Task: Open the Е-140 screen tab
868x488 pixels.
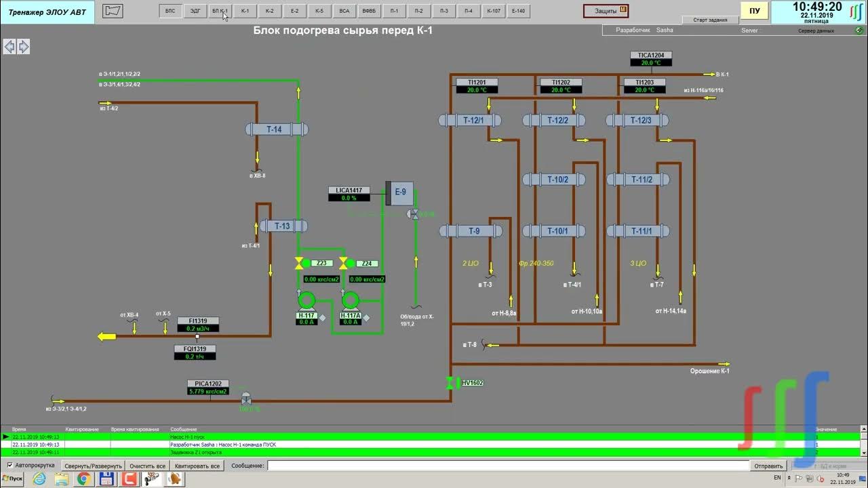Action: (518, 11)
